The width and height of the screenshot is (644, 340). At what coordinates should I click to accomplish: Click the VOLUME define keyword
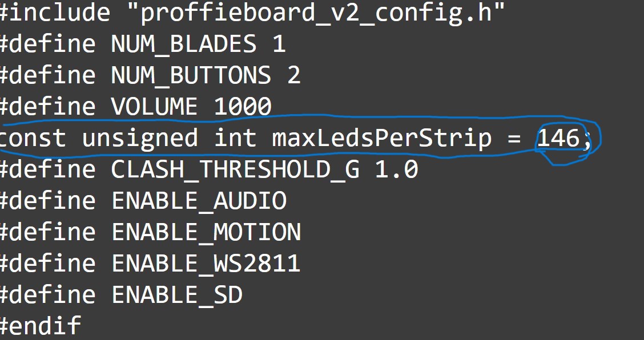pyautogui.click(x=154, y=106)
